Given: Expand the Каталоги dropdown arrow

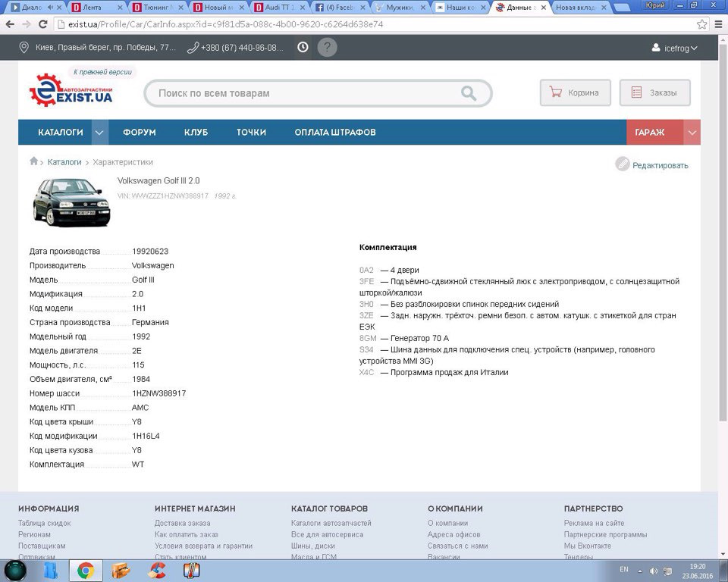Looking at the screenshot, I should pos(99,133).
